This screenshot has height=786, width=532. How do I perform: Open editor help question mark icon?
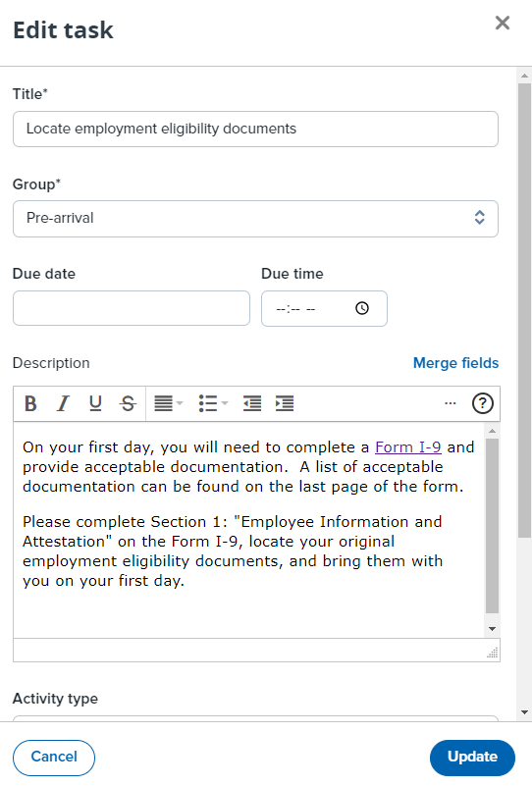click(482, 403)
